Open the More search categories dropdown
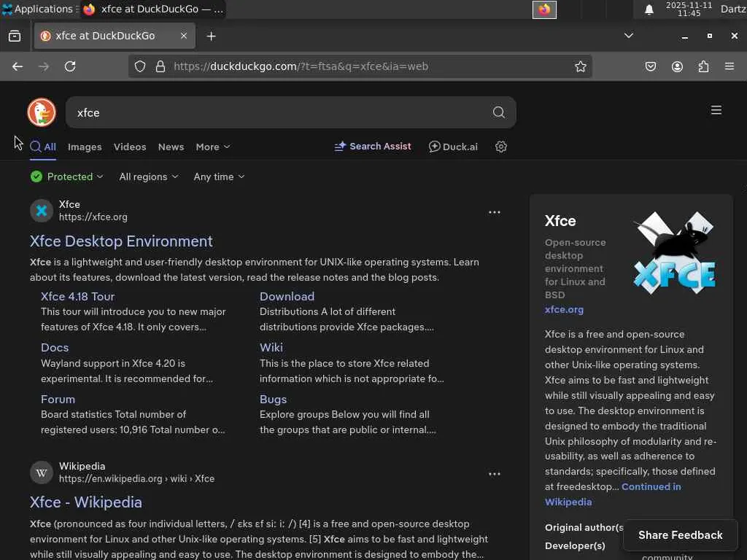Image resolution: width=747 pixels, height=560 pixels. tap(212, 147)
